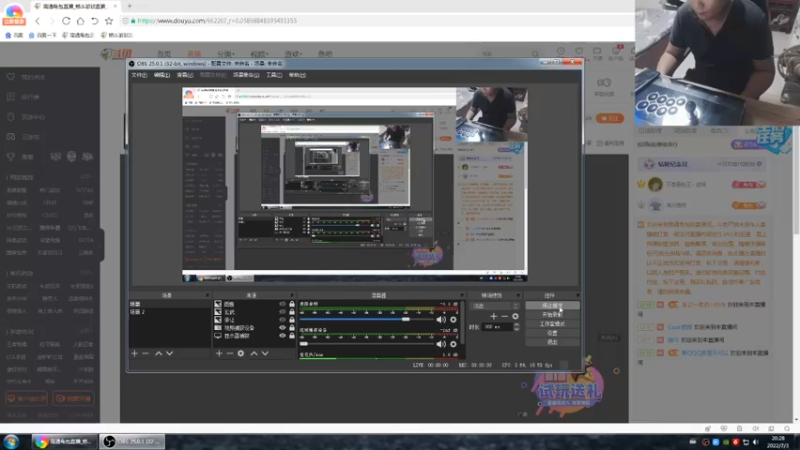
Task: Adjust the desktop audio volume slider
Action: 367,319
